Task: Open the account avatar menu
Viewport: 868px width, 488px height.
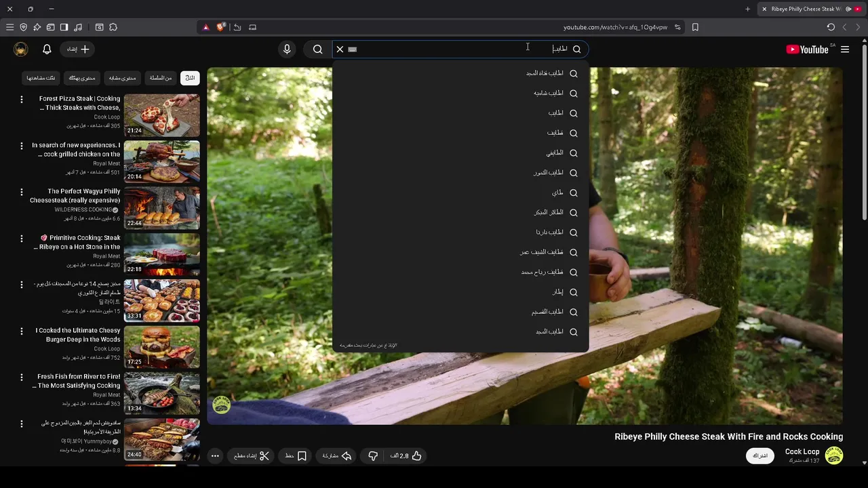Action: point(21,49)
